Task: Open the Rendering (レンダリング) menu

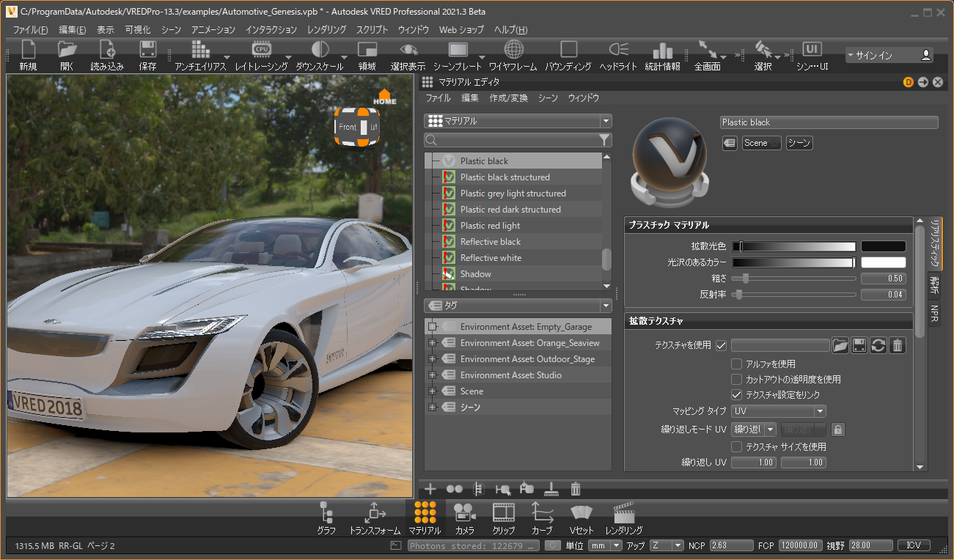Action: pos(326,30)
